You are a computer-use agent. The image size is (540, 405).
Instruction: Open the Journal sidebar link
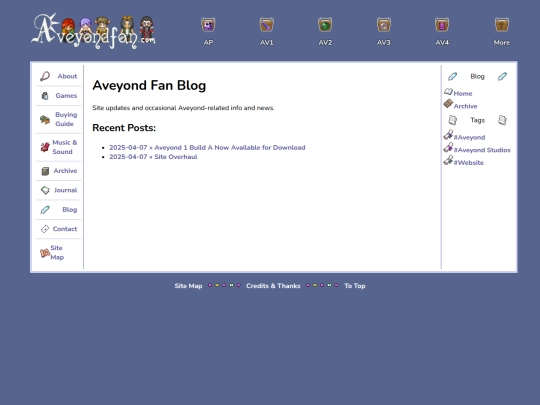(x=65, y=190)
